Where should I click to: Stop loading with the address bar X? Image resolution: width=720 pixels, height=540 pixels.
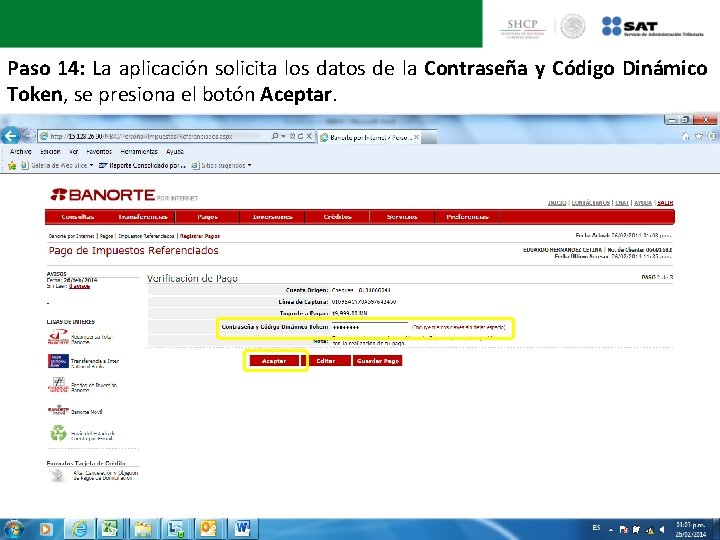point(309,136)
